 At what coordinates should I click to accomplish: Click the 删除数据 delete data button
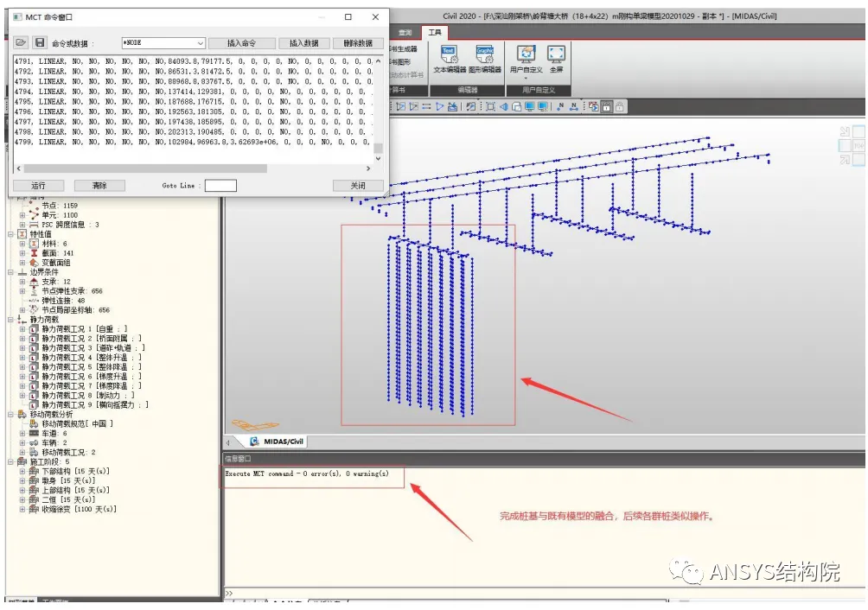coord(358,42)
